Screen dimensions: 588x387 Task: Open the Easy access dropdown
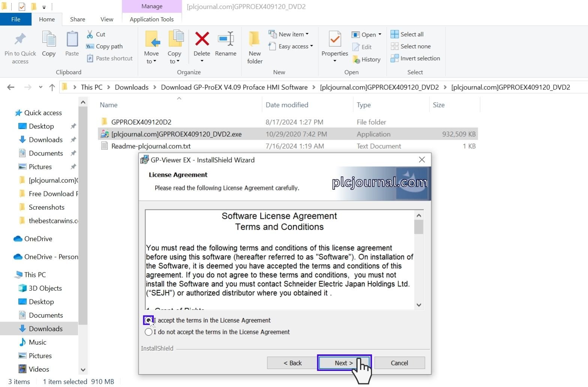pyautogui.click(x=311, y=46)
